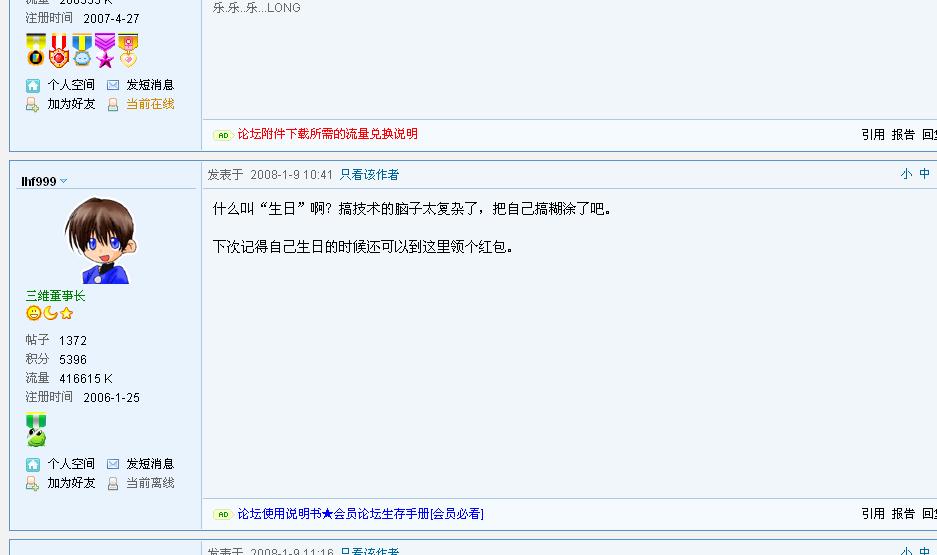
Task: Set medium font size 中 for lhf999's post
Action: [924, 174]
